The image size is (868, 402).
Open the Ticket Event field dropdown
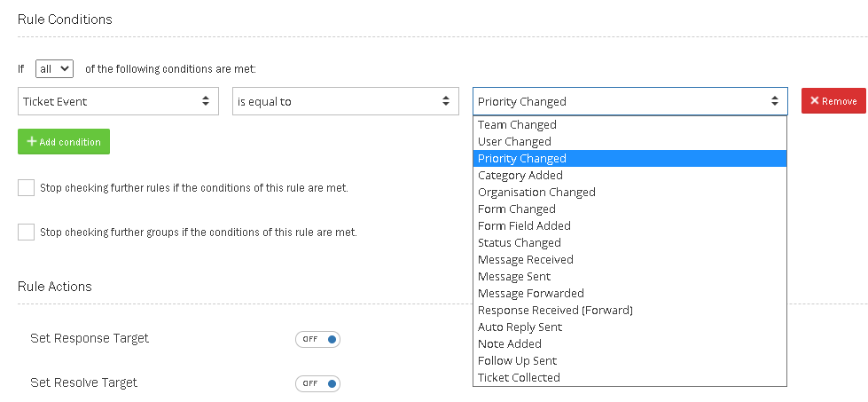pos(118,101)
